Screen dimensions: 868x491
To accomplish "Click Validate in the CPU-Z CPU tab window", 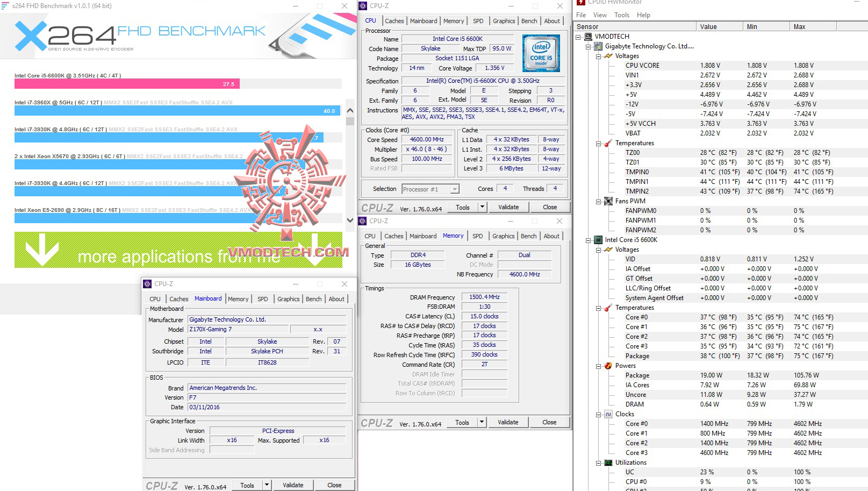I will point(508,207).
